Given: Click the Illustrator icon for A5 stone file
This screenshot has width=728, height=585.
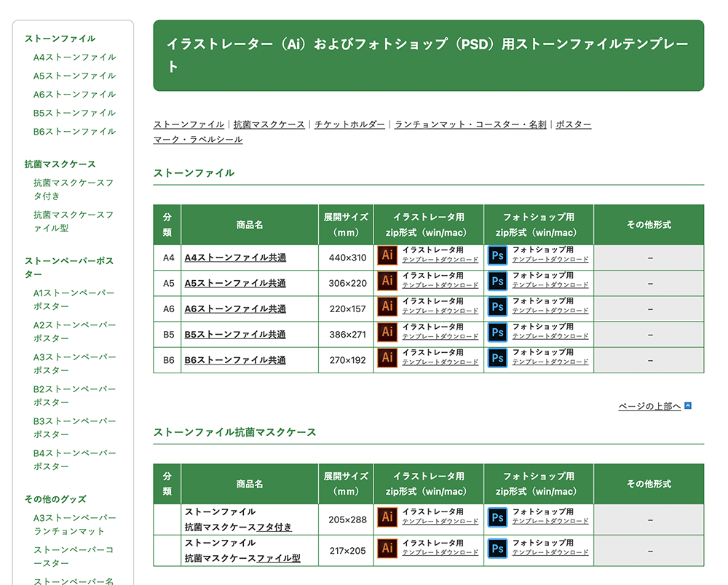Looking at the screenshot, I should (x=387, y=281).
